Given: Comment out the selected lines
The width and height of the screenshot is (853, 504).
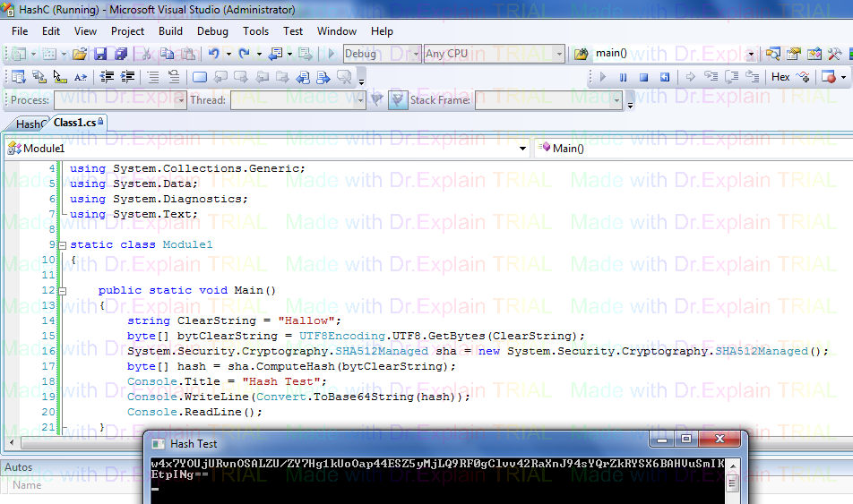Looking at the screenshot, I should [153, 77].
